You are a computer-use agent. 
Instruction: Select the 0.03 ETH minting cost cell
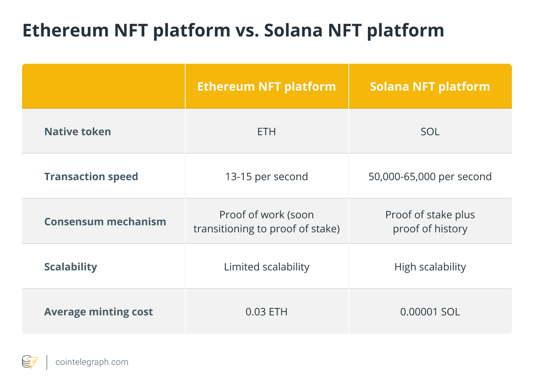(266, 312)
